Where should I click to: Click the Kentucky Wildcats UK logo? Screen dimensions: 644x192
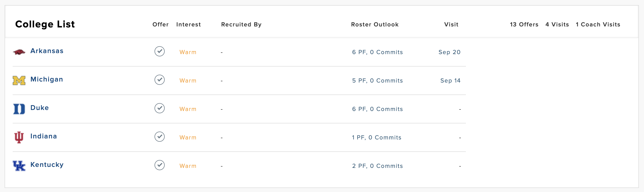pos(19,166)
